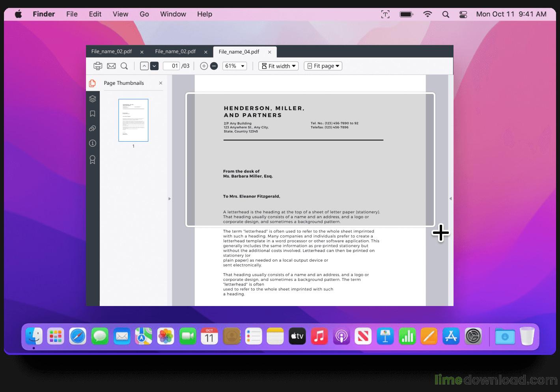Select the page 1 thumbnail
Viewport: 560px width, 392px height.
tap(133, 120)
